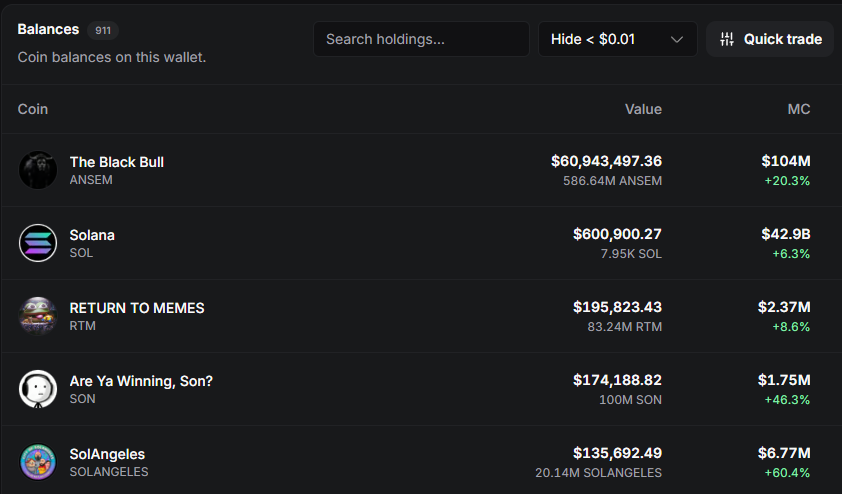Select the $174,188.82 value

pyautogui.click(x=618, y=380)
